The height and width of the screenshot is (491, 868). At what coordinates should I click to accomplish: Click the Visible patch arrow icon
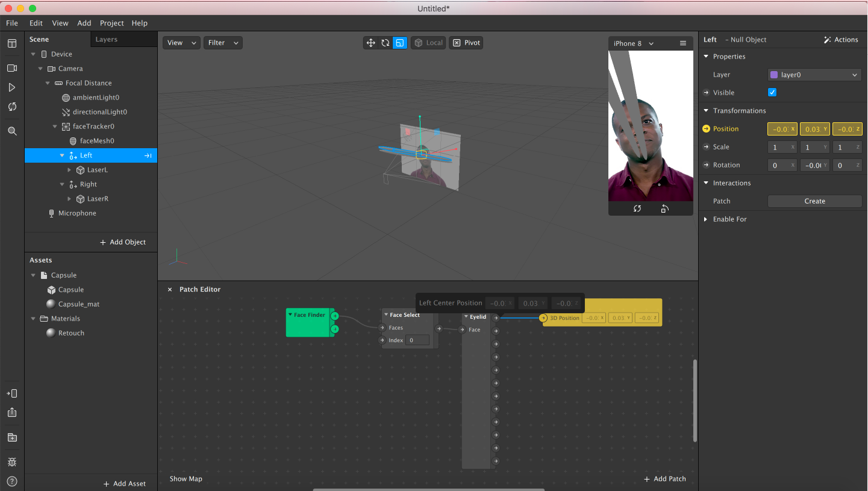pos(707,93)
